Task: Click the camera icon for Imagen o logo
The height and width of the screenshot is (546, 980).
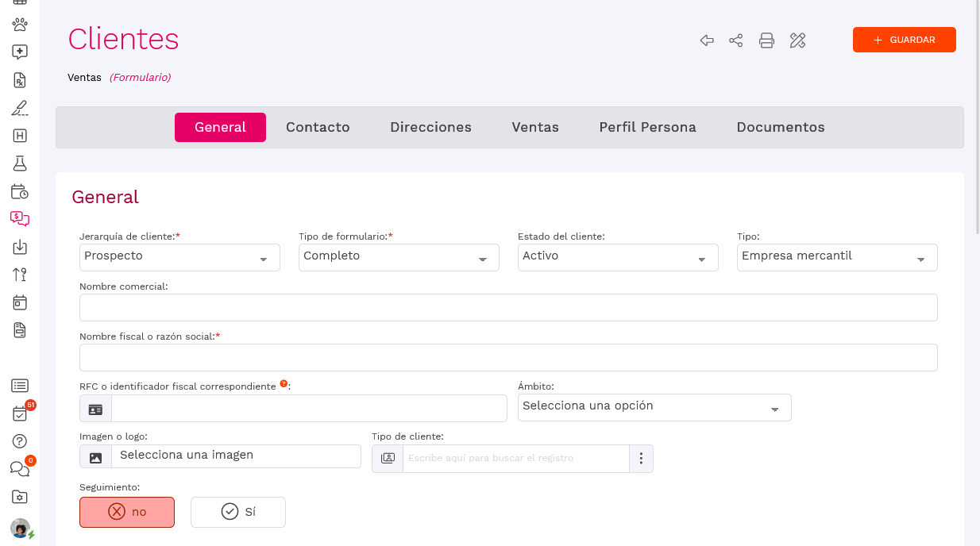Action: click(95, 456)
